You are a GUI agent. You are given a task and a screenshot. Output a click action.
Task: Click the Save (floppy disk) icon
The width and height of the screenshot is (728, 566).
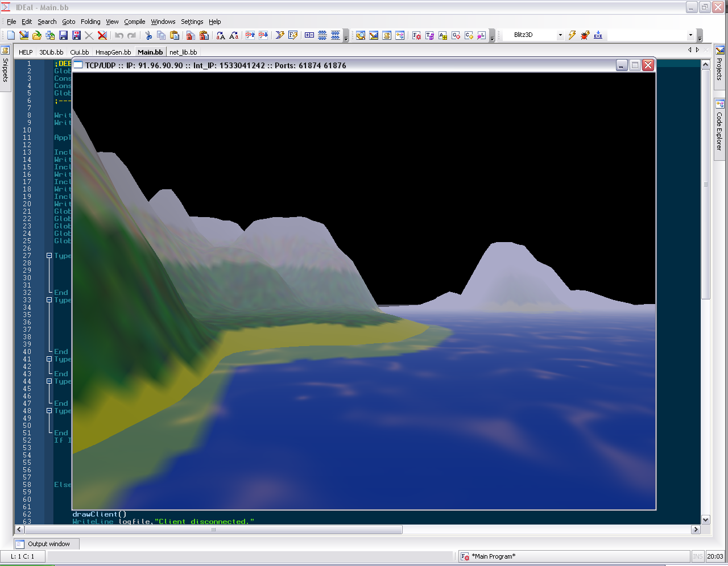pos(63,35)
